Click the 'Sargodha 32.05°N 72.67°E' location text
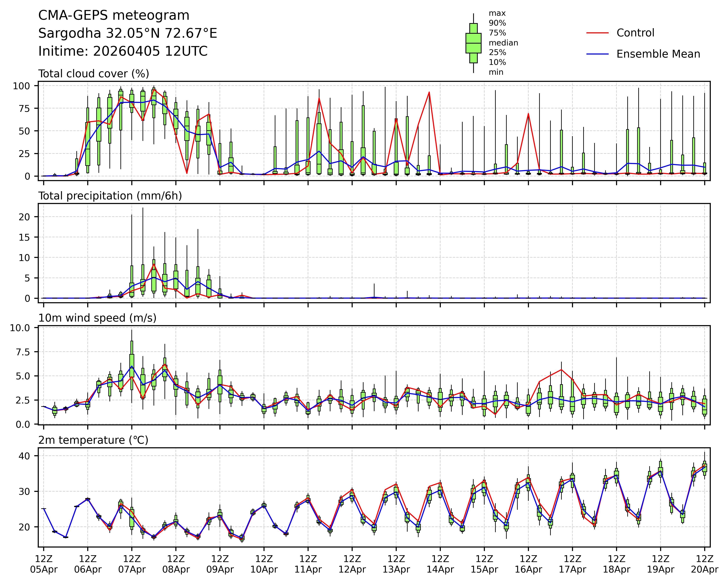 pos(128,33)
